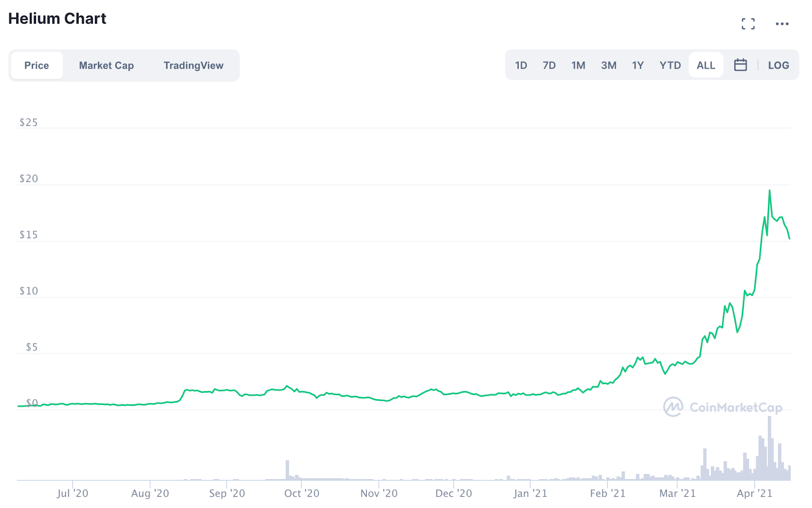
Task: Click the Sep '20 date label
Action: click(x=227, y=493)
